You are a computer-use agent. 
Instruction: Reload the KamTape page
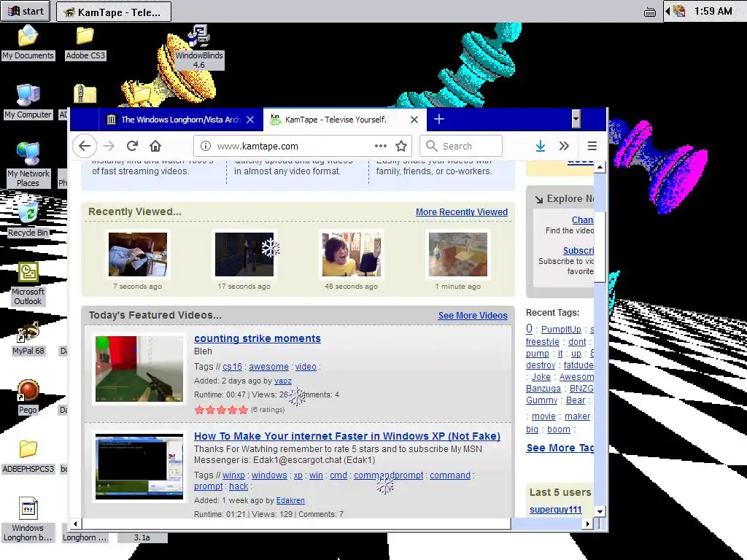133,146
